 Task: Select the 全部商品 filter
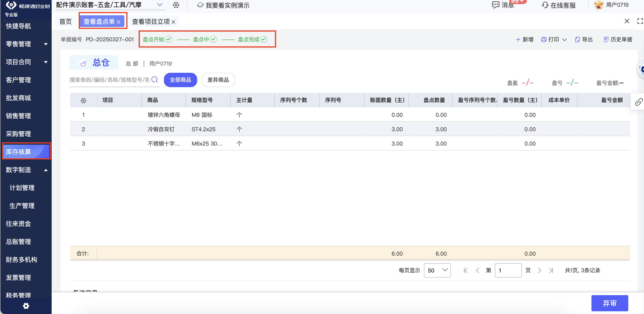[181, 80]
